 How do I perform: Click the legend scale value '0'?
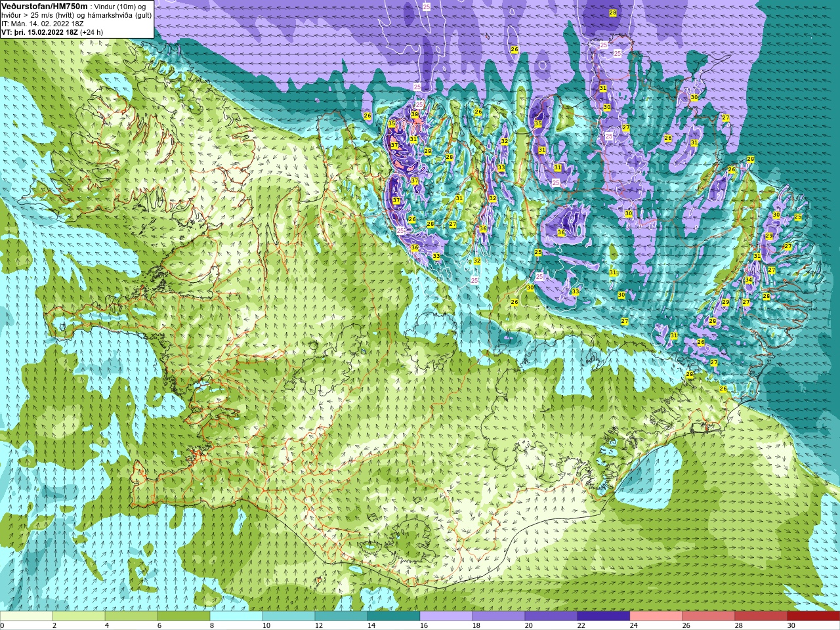tap(3, 626)
